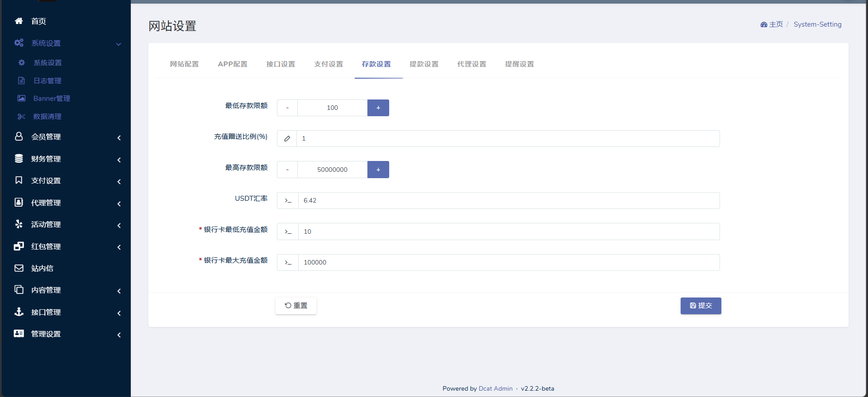
Task: Click the database icon beside 财务管理
Action: (19, 158)
